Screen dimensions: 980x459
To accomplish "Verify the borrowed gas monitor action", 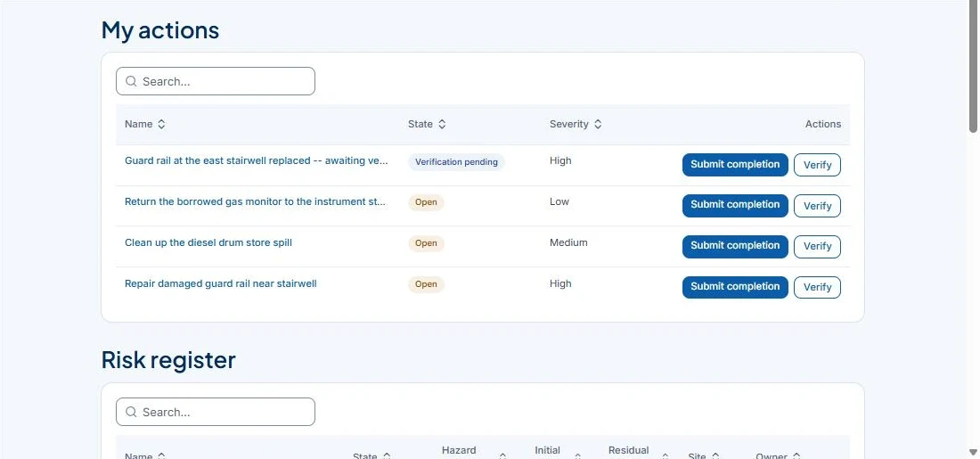I will [x=817, y=206].
